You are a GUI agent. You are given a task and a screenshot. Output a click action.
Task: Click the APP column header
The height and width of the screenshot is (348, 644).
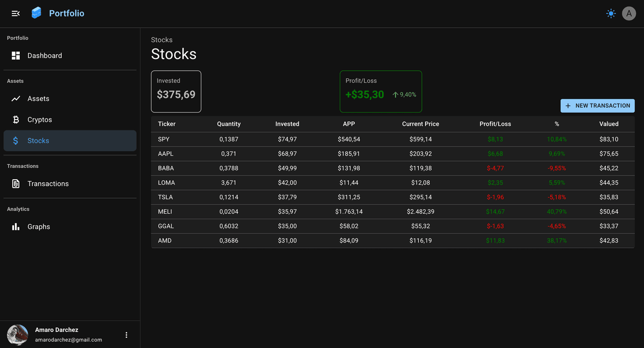click(x=349, y=124)
